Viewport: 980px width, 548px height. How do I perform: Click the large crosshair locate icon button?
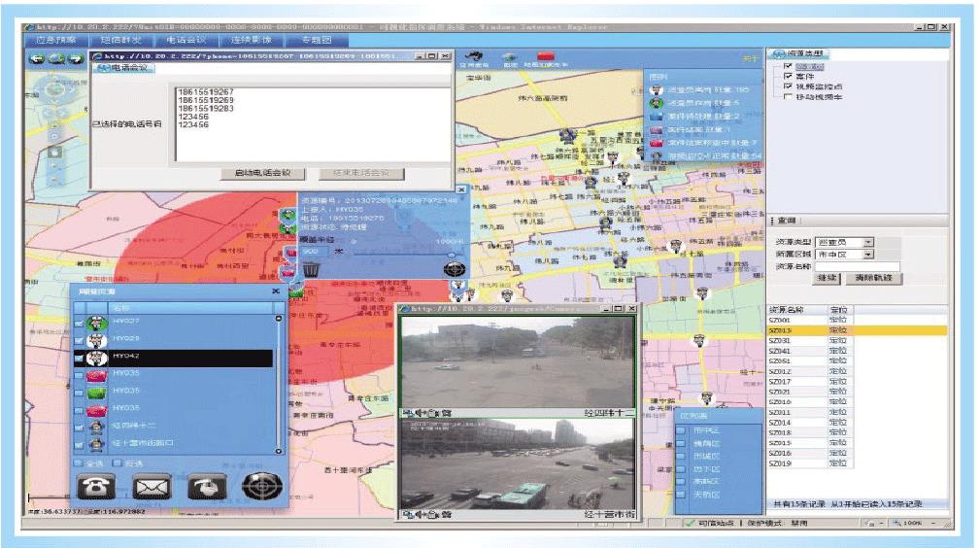tap(262, 486)
